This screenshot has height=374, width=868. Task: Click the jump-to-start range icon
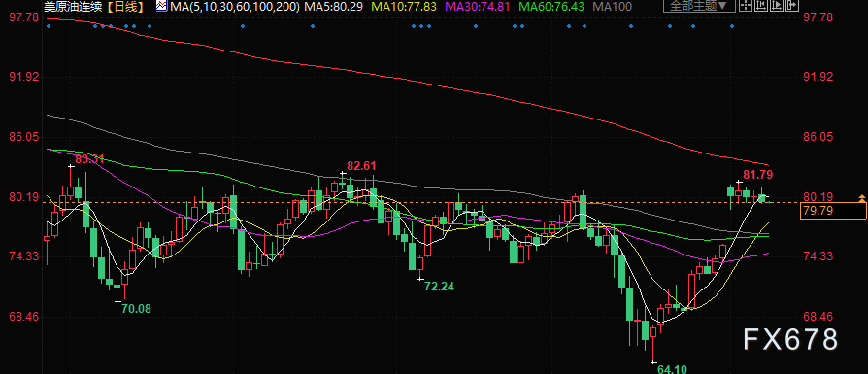tap(761, 5)
